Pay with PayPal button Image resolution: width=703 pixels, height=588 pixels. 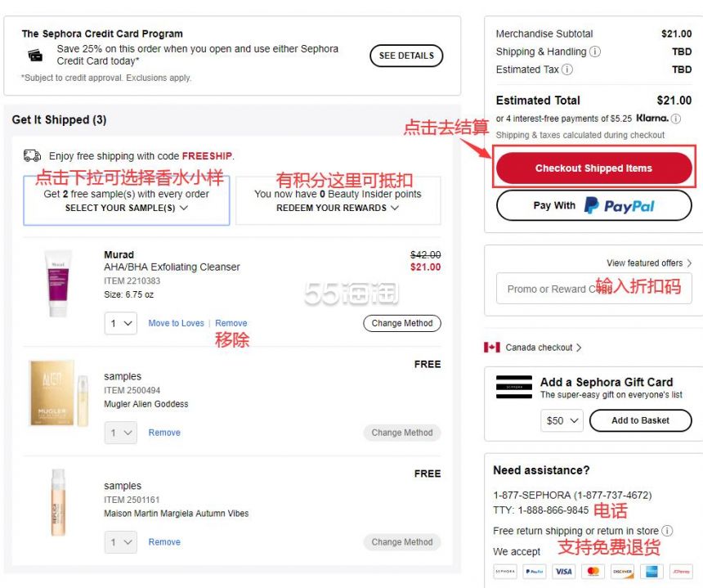[593, 205]
